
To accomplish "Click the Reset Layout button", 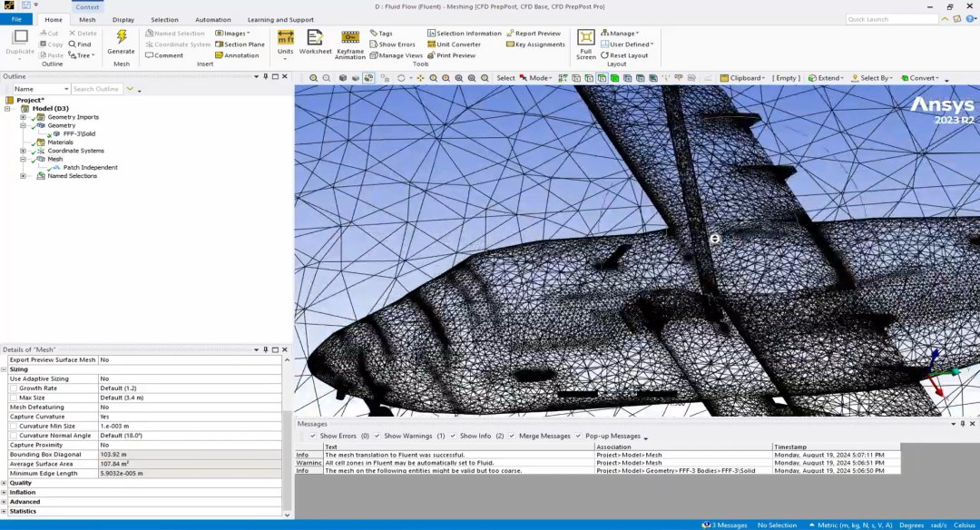I will pyautogui.click(x=624, y=55).
